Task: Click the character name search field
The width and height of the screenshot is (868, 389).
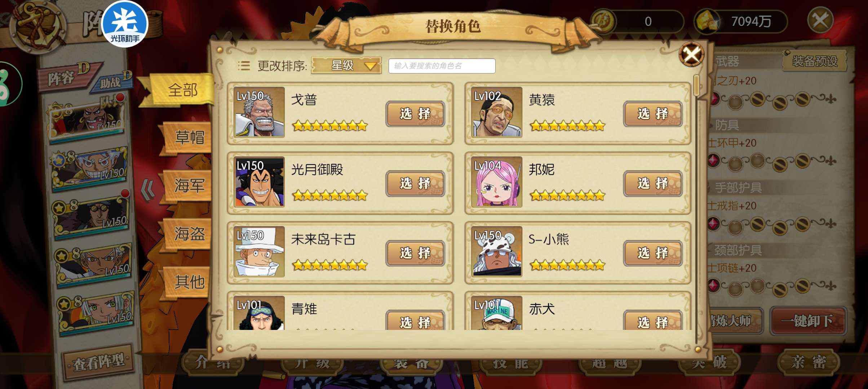Action: [442, 66]
